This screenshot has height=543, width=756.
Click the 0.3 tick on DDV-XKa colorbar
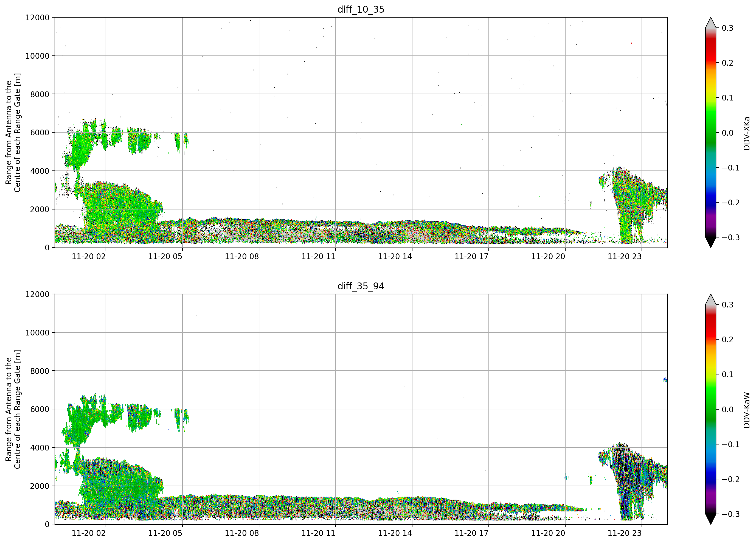click(x=728, y=28)
